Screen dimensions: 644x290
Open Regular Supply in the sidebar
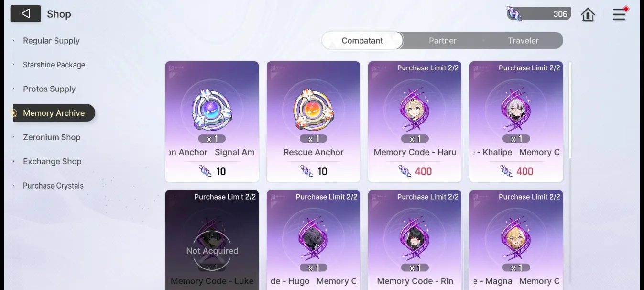coord(51,41)
